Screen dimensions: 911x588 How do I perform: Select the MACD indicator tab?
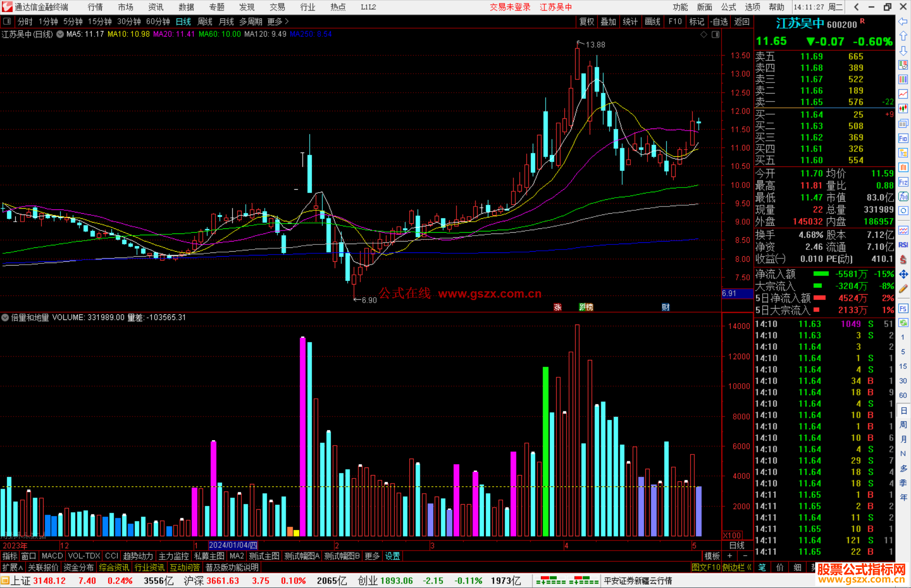52,556
